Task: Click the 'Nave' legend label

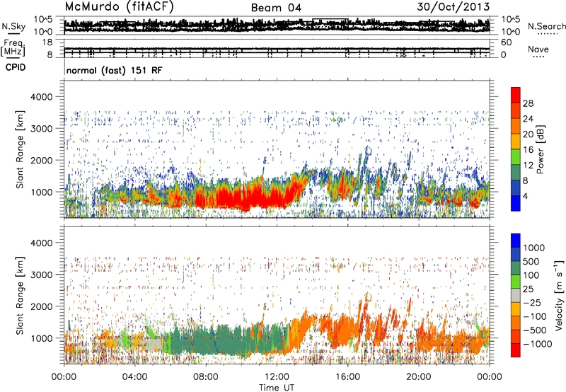Action: click(538, 49)
